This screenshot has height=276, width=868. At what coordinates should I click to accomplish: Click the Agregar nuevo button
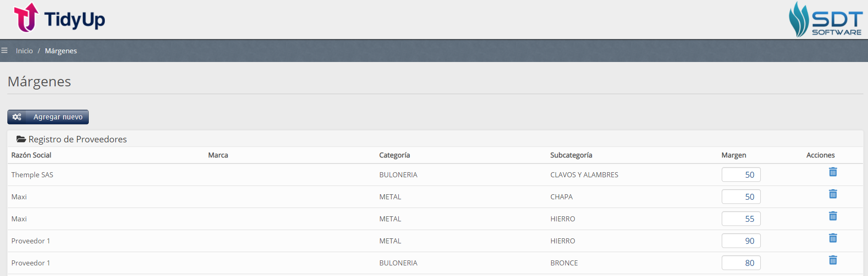tap(48, 117)
